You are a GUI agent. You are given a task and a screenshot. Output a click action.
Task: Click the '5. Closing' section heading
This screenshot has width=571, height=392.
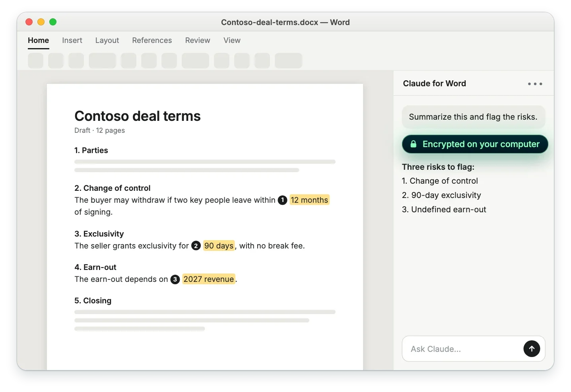click(93, 301)
